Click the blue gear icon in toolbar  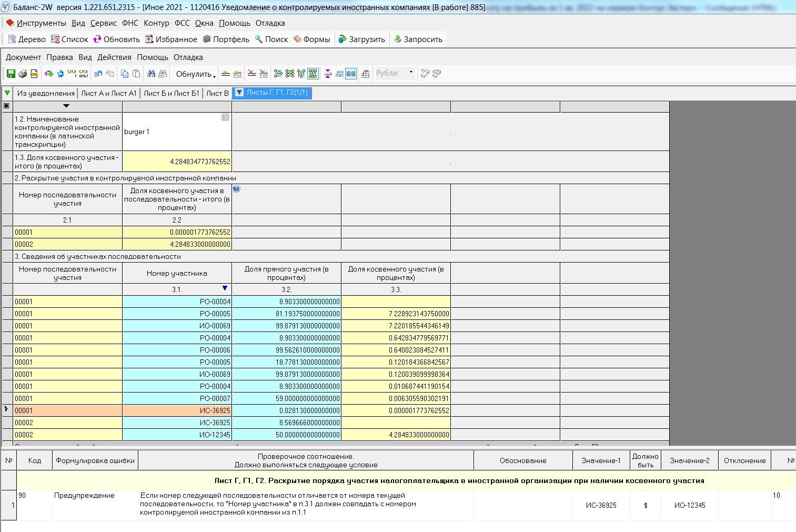coord(61,74)
